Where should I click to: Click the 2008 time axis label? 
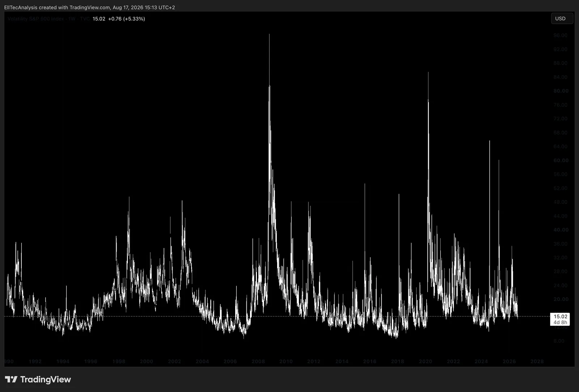click(x=258, y=361)
